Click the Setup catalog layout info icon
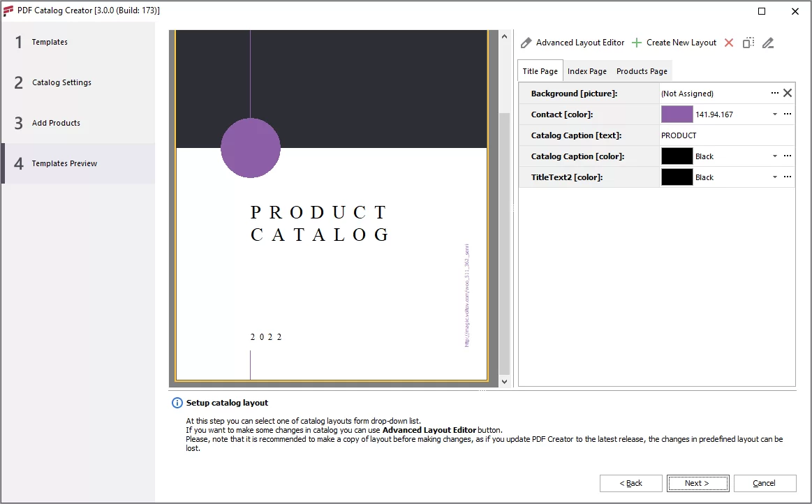Screen dimensions: 812x504 (177, 403)
